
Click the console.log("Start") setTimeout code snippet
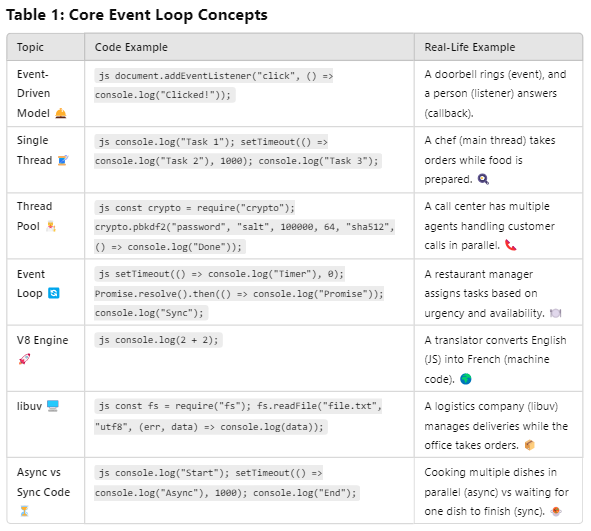[227, 482]
